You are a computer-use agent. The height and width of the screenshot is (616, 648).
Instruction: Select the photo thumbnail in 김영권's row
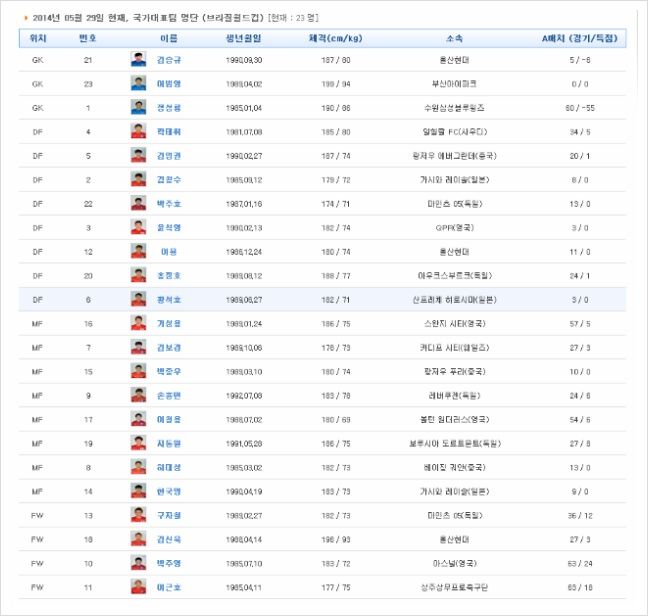tap(138, 155)
